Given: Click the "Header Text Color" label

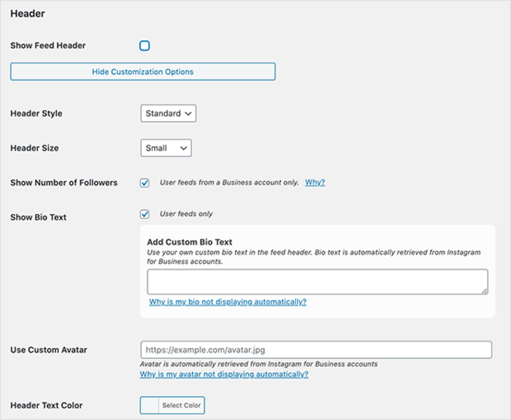Looking at the screenshot, I should 46,405.
